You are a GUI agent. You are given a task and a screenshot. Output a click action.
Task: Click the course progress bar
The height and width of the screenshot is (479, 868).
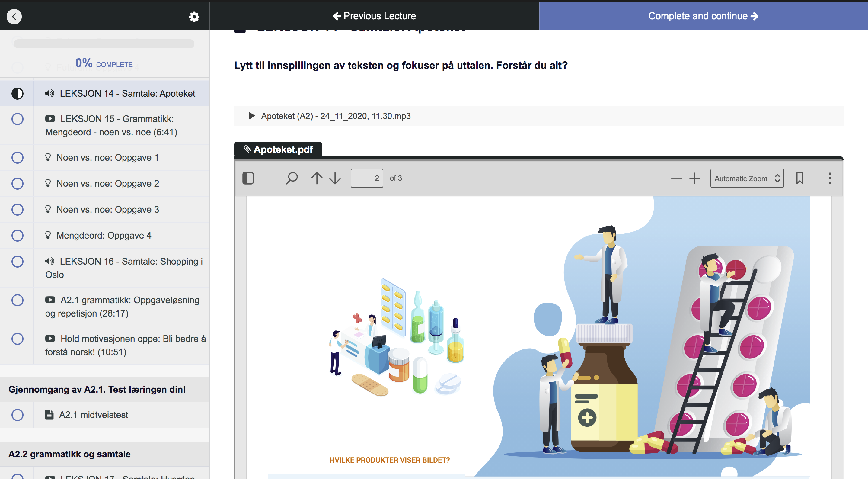(104, 43)
